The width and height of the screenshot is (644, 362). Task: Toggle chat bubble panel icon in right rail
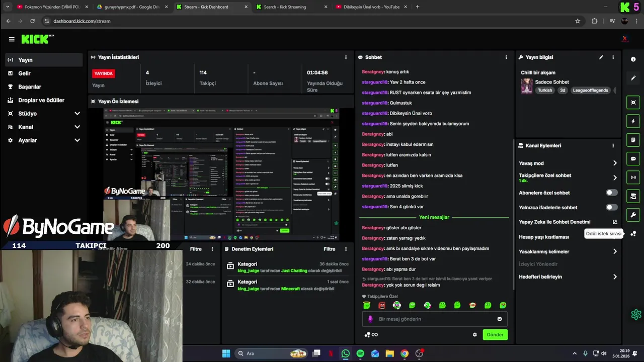(633, 159)
